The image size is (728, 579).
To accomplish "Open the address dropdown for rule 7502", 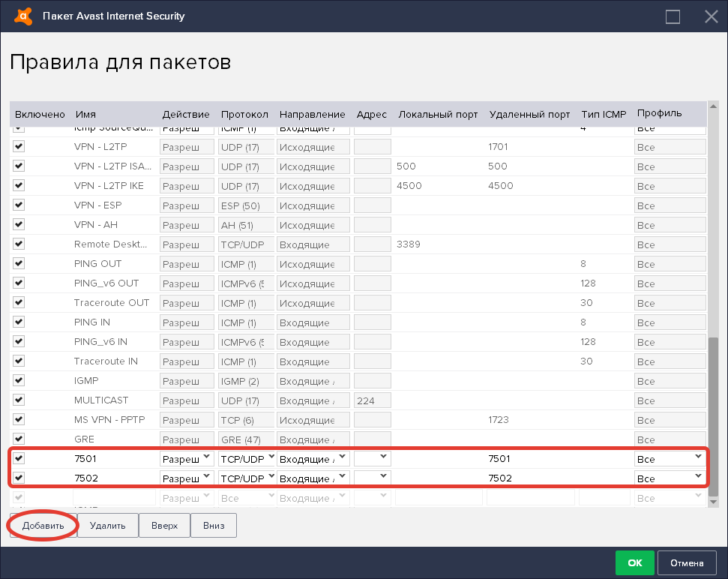I will [373, 478].
